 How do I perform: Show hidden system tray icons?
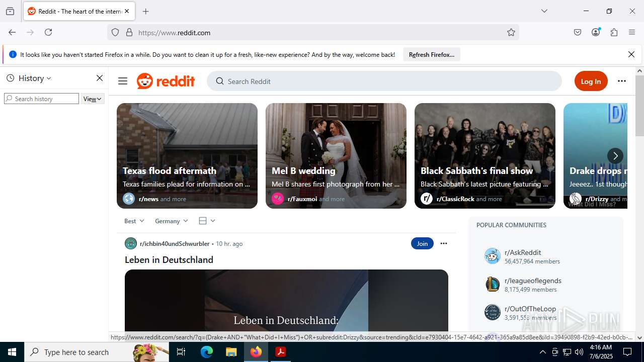(x=542, y=352)
